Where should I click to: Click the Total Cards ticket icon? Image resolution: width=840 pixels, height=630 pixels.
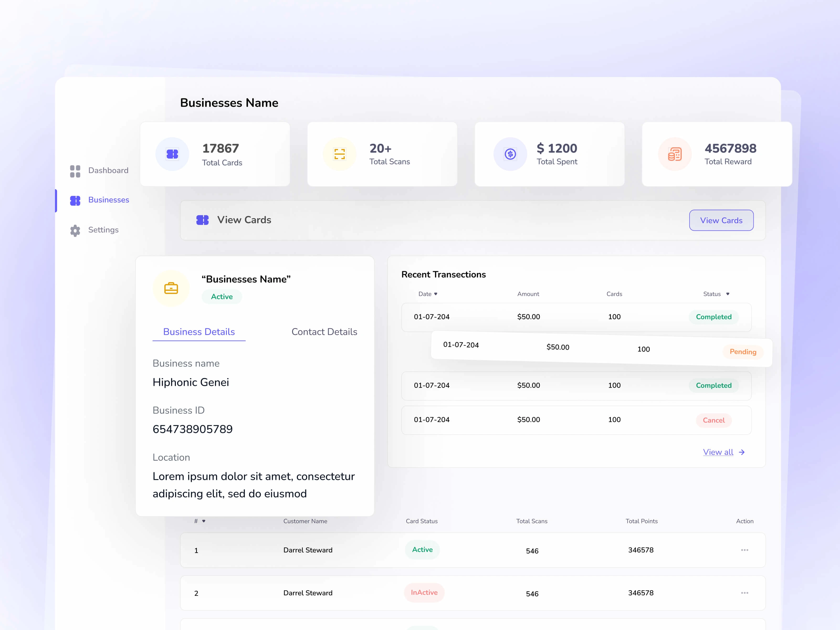point(172,154)
